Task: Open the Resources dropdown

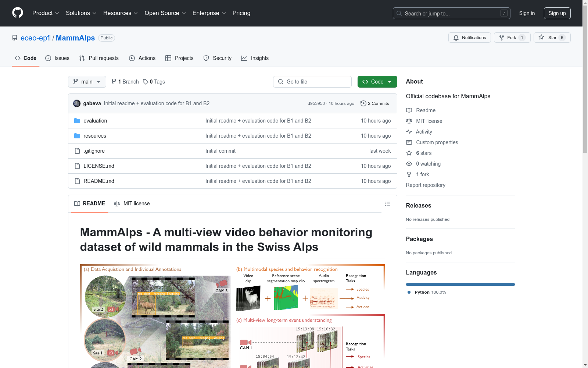Action: coord(120,13)
